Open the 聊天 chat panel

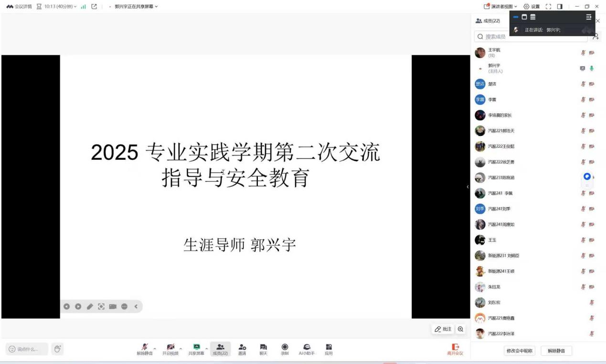pyautogui.click(x=263, y=349)
